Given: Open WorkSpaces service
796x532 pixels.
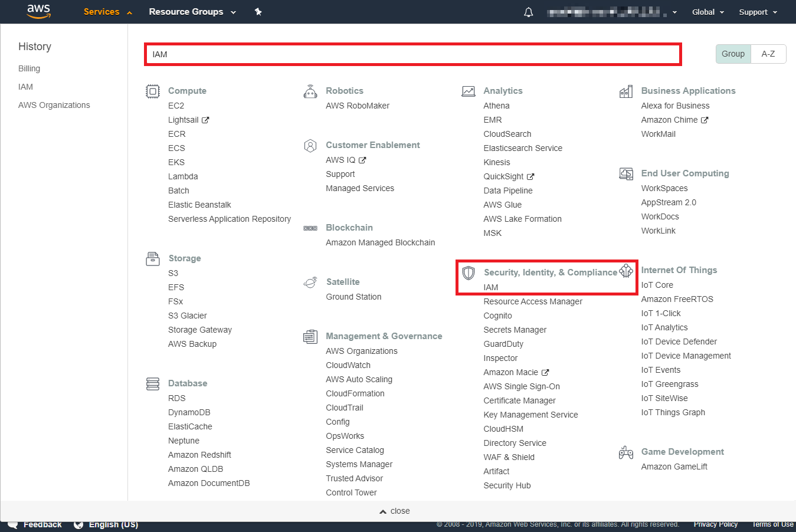Looking at the screenshot, I should (664, 188).
